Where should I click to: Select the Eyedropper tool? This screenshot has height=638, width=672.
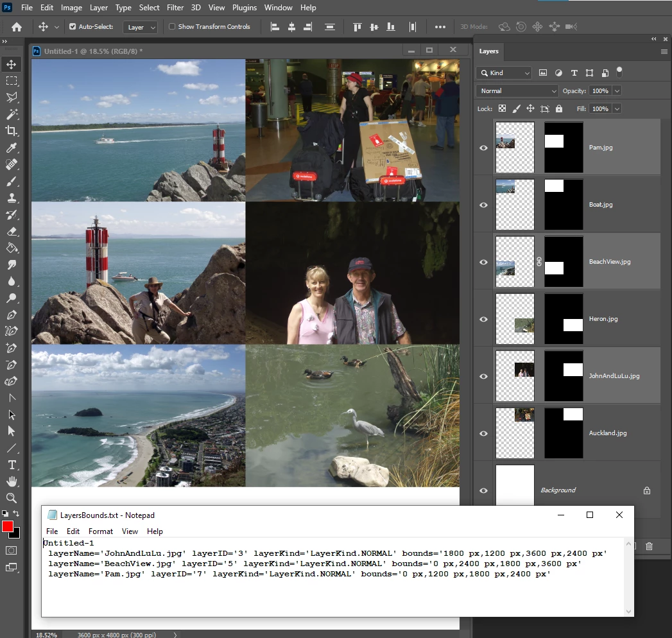[12, 148]
